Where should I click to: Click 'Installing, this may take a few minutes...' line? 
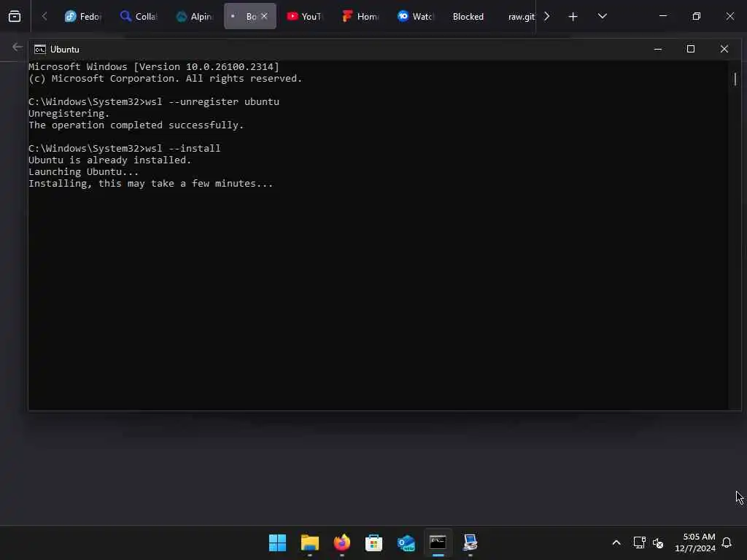(150, 184)
